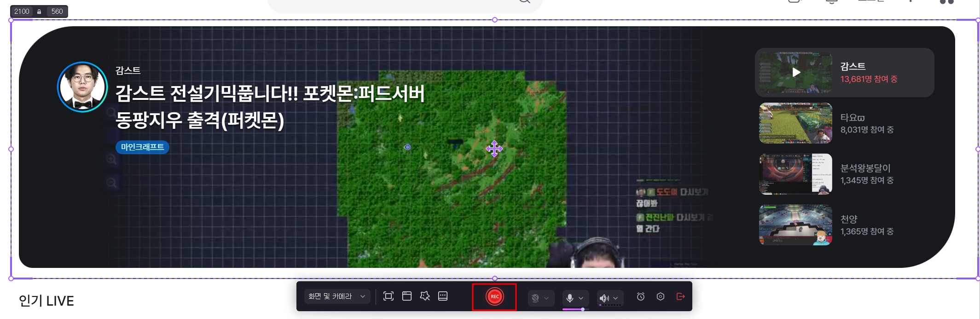
Task: Toggle the aspect ratio lock between 2100 and 560
Action: point(39,12)
